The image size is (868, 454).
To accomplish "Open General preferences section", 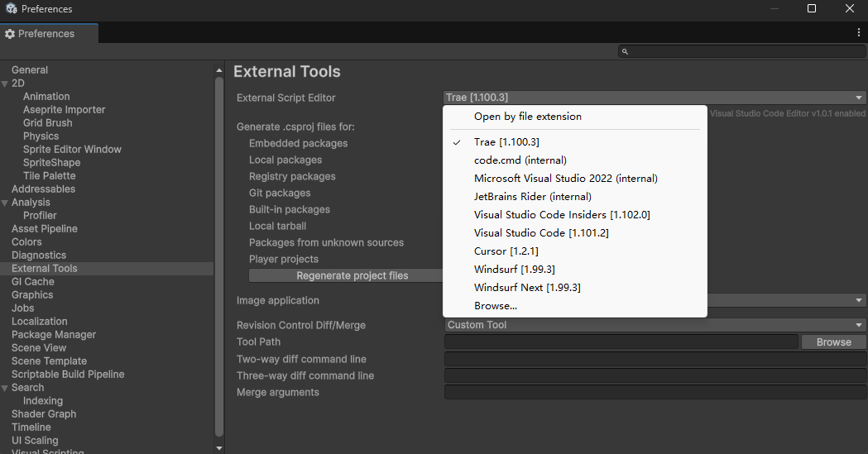I will click(30, 70).
